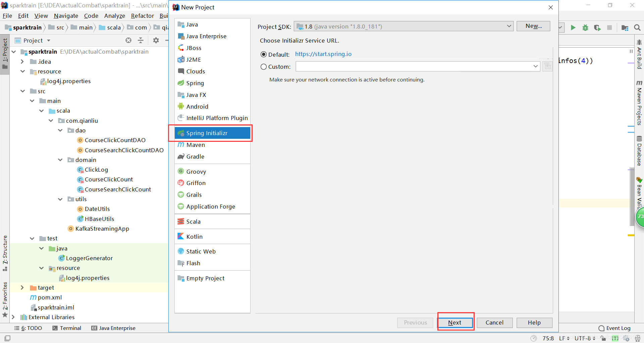
Task: Click the Cancel button
Action: point(495,323)
